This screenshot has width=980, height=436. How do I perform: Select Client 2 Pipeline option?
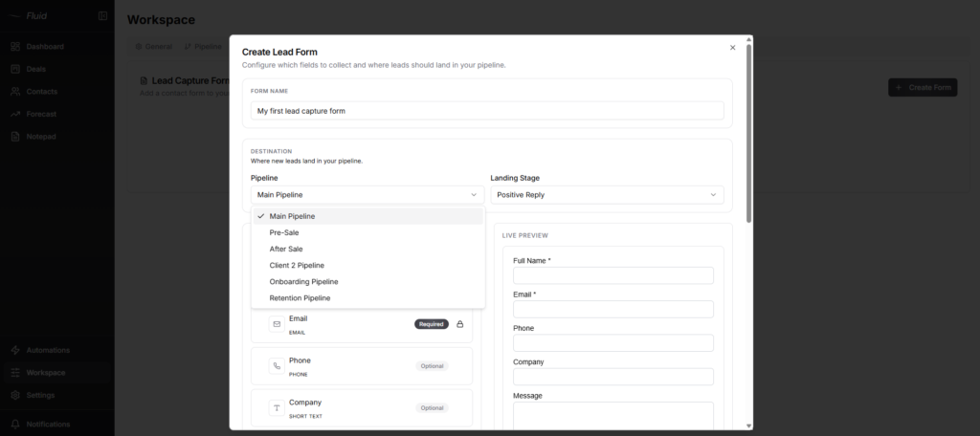(367, 266)
